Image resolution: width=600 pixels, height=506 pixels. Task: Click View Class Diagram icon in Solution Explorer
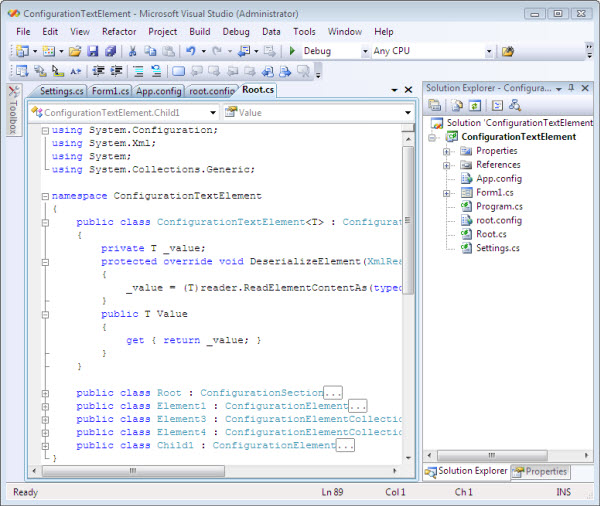[515, 105]
